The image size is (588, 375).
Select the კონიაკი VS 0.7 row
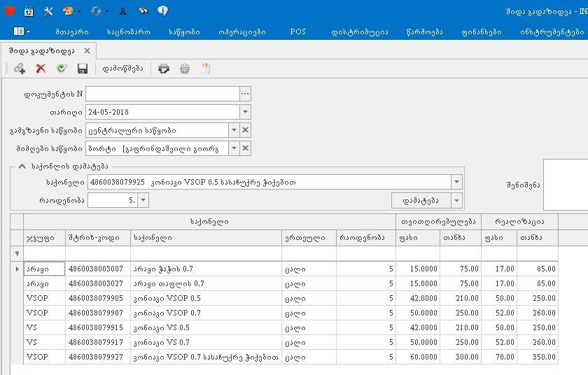point(290,342)
